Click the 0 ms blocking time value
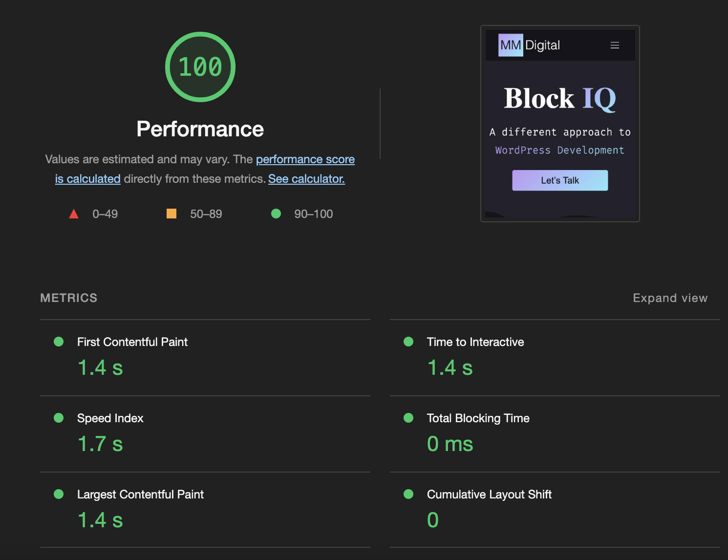The width and height of the screenshot is (728, 560). [x=450, y=444]
